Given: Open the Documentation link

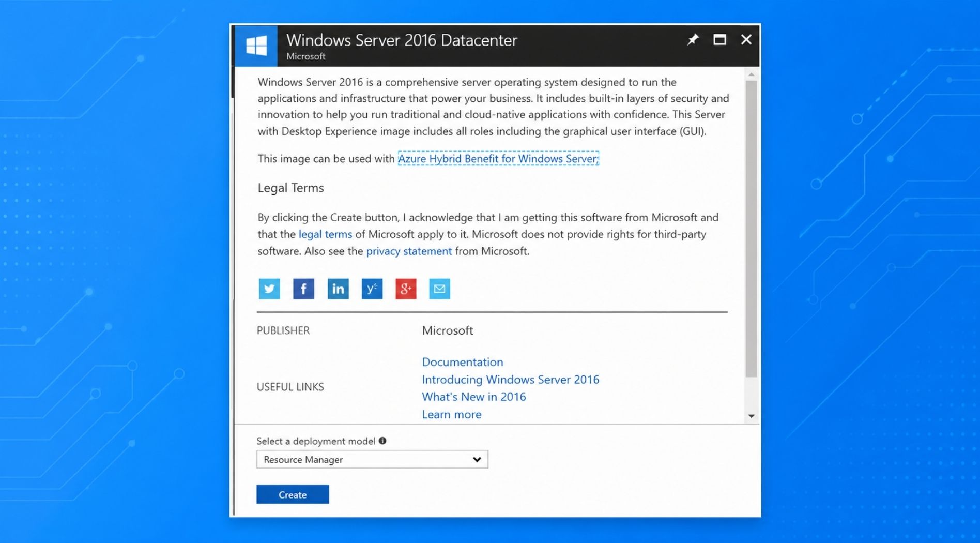Looking at the screenshot, I should pyautogui.click(x=462, y=362).
